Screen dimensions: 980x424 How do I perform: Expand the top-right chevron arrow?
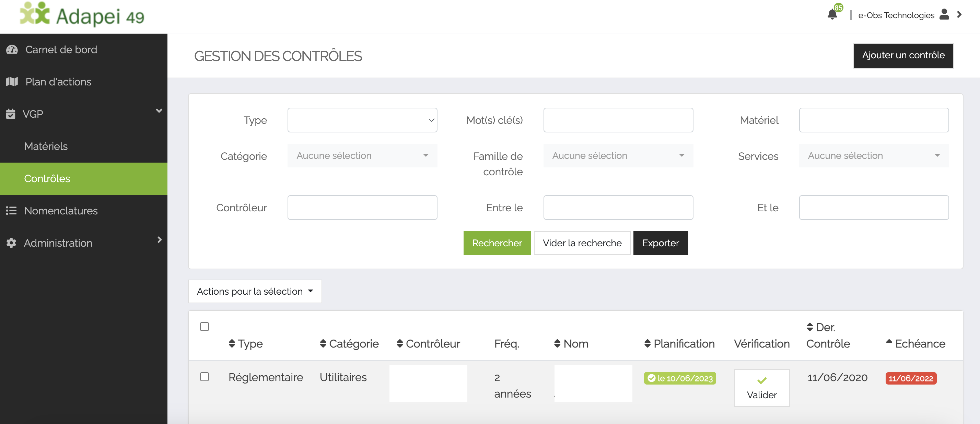(x=960, y=14)
